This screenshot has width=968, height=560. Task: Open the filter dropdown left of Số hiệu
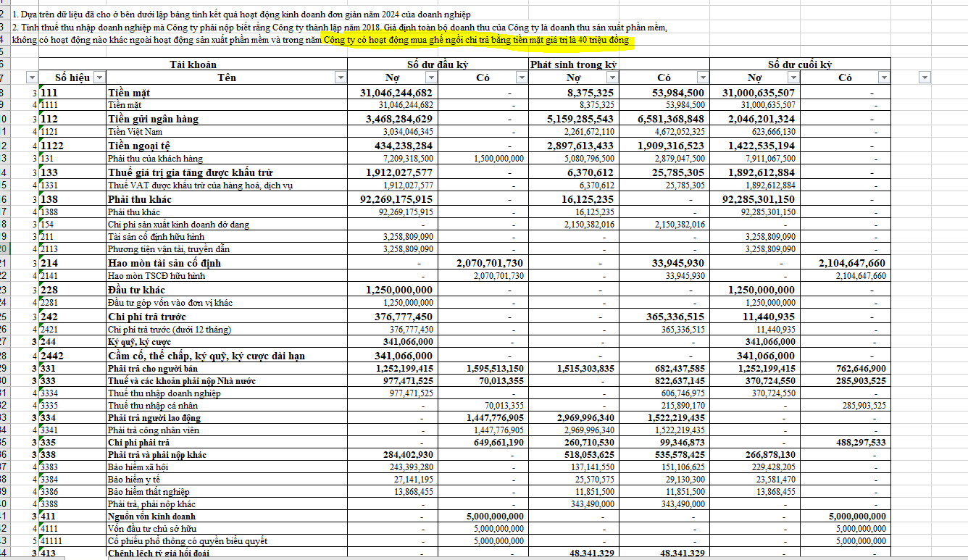tap(31, 78)
